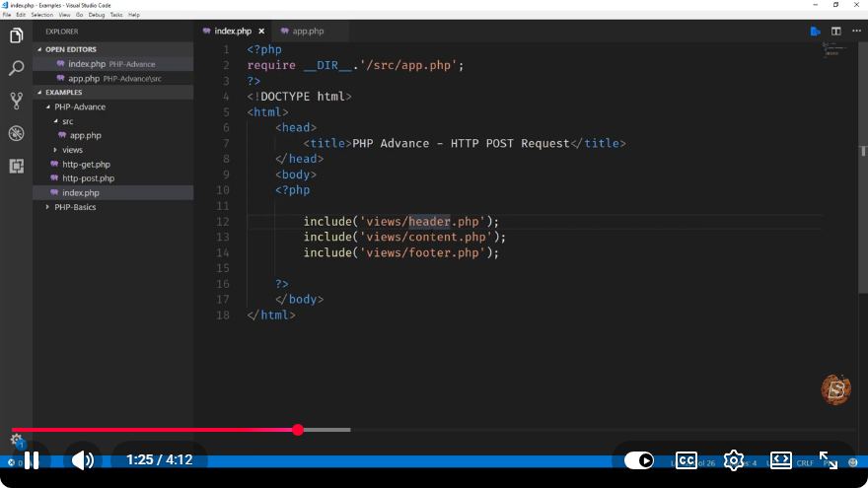The image size is (868, 488).
Task: Click the red video progress knob
Action: [298, 430]
